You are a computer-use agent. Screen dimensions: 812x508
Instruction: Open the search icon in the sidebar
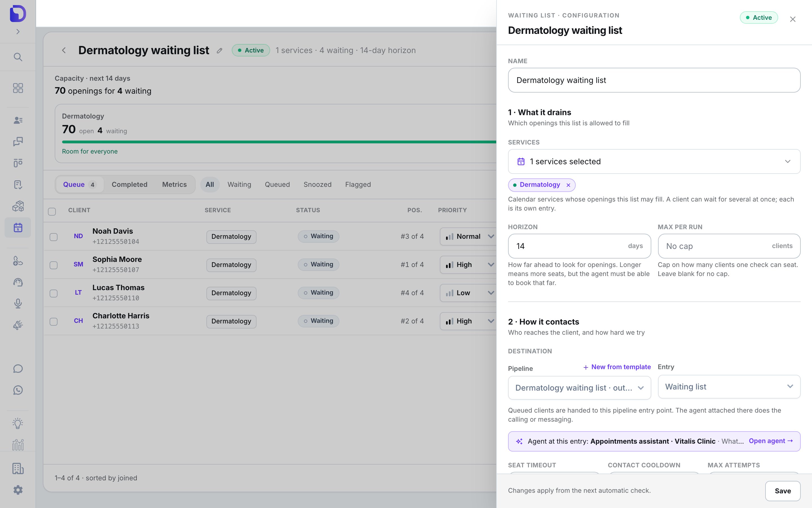(18, 57)
